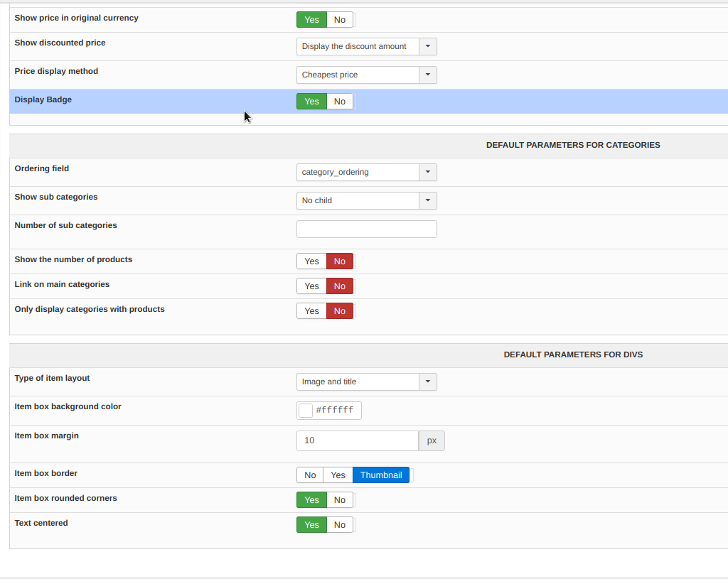
Task: Choose Yes for Link on main categories
Action: (x=311, y=286)
